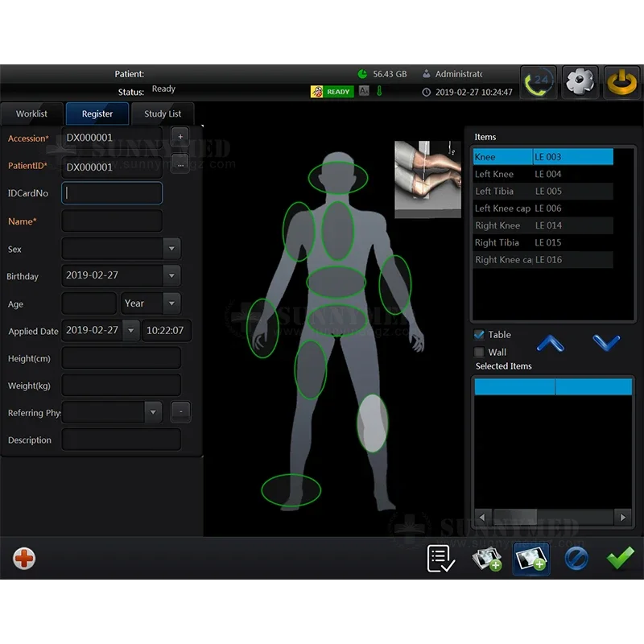
Task: Expand the Referring Phy dropdown
Action: [153, 412]
